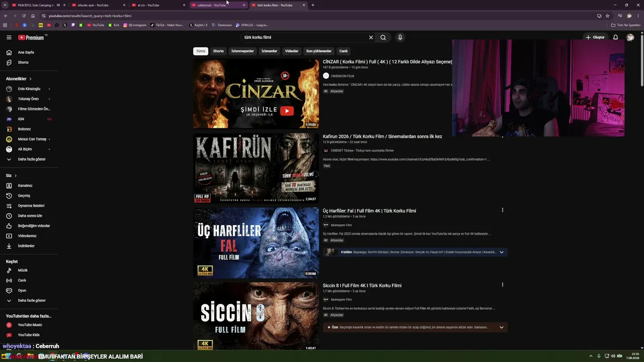644x362 pixels.
Task: Visit the CINEMOON FILM channel
Action: 342,76
